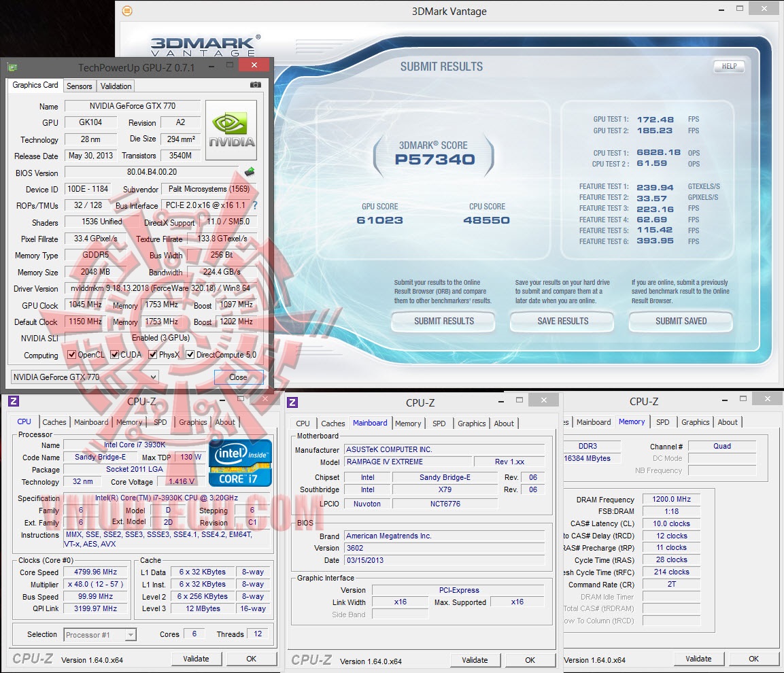Click the Driver Version field in GPU-Z
Viewport: 784px width, 673px height.
160,288
